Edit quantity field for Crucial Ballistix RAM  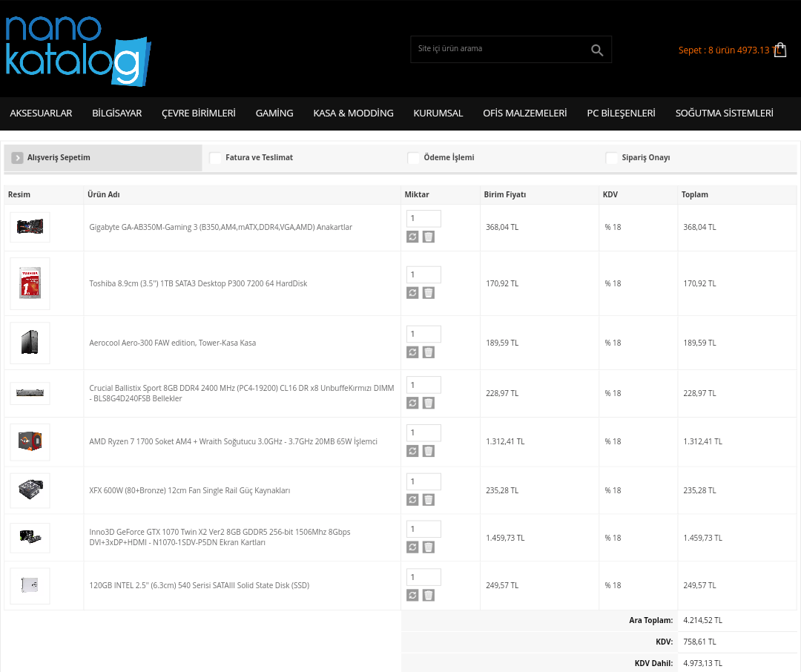423,385
